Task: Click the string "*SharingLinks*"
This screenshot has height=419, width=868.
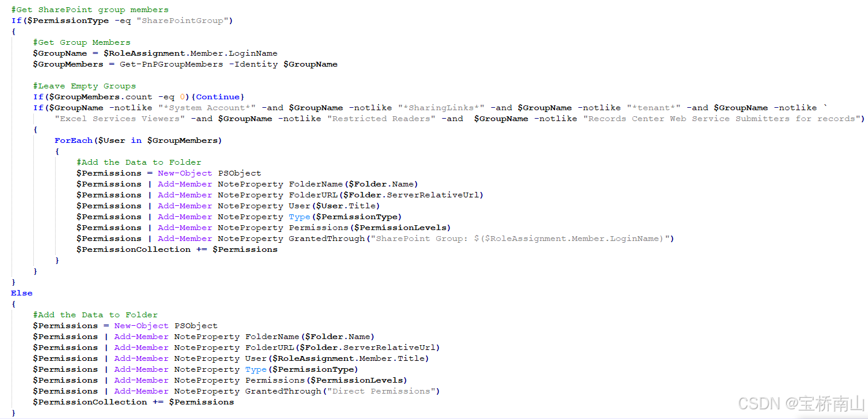Action: tap(441, 108)
